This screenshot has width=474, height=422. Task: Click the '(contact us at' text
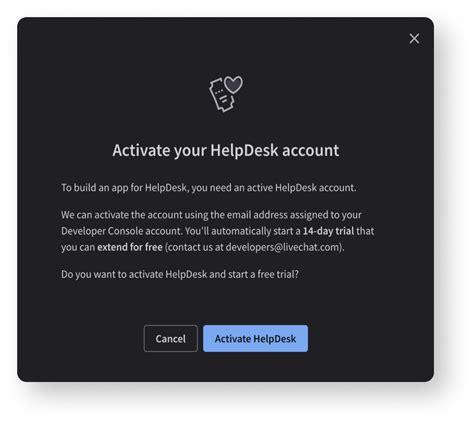tap(194, 247)
